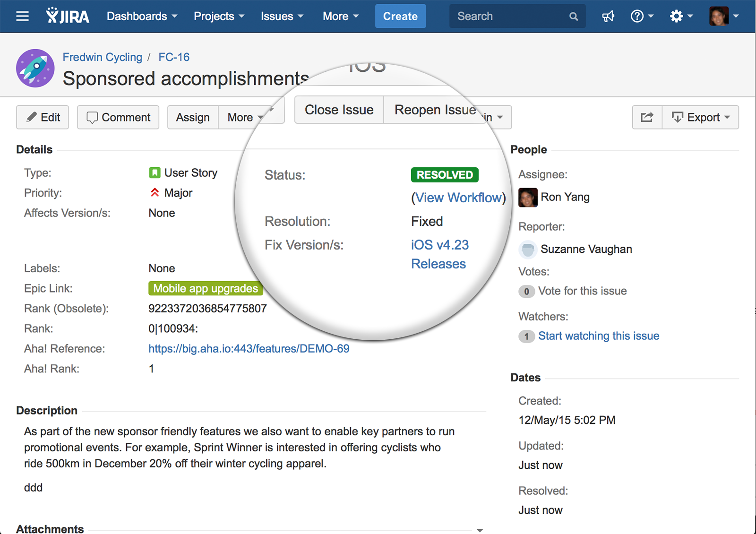Click the Major priority arrow icon
The width and height of the screenshot is (756, 534).
155,193
